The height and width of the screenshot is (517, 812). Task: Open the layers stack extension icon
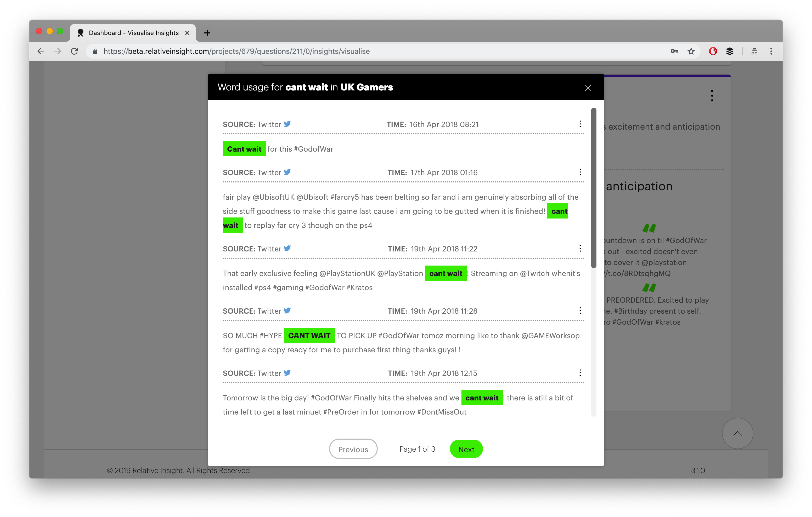[x=729, y=51]
